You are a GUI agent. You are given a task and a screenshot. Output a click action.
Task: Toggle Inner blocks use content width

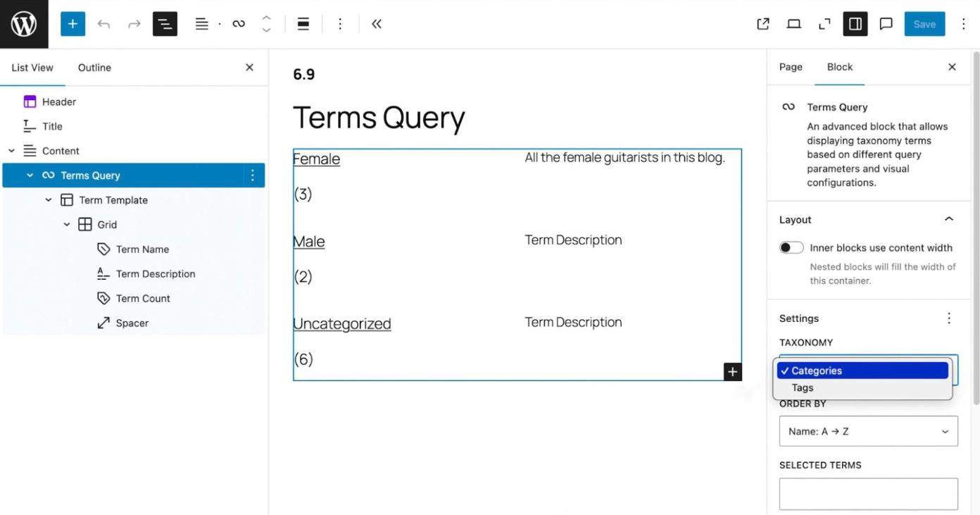pos(791,248)
